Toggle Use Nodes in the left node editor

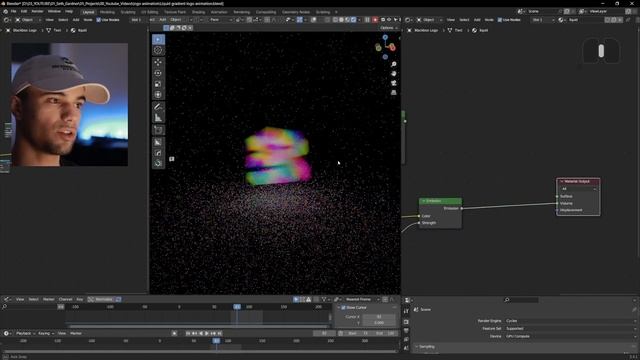pos(98,20)
